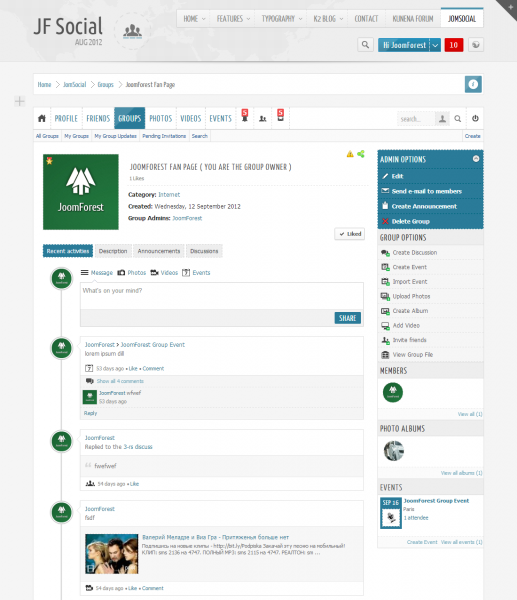This screenshot has height=600, width=517.
Task: Open the Photos toolbar menu item
Action: coord(161,118)
